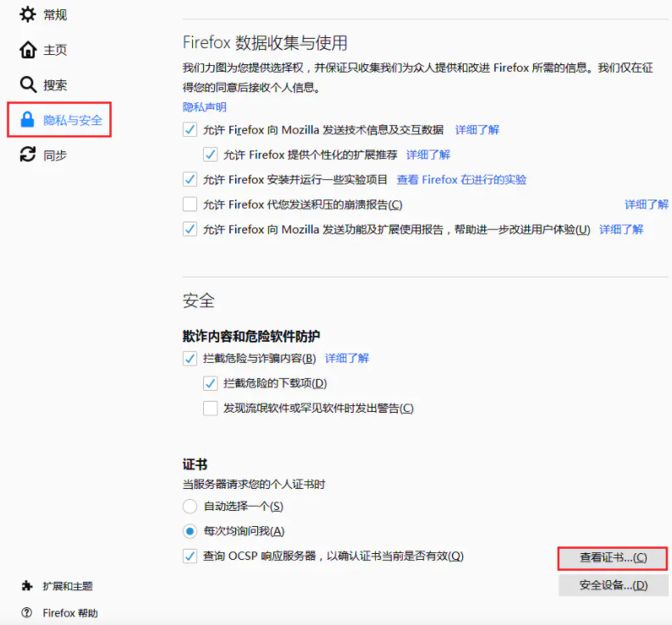Click the question mark icon for Firefox 帮助

[x=26, y=612]
